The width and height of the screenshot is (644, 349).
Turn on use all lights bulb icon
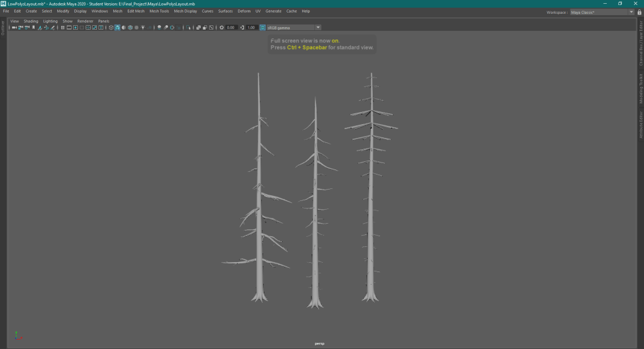[143, 28]
